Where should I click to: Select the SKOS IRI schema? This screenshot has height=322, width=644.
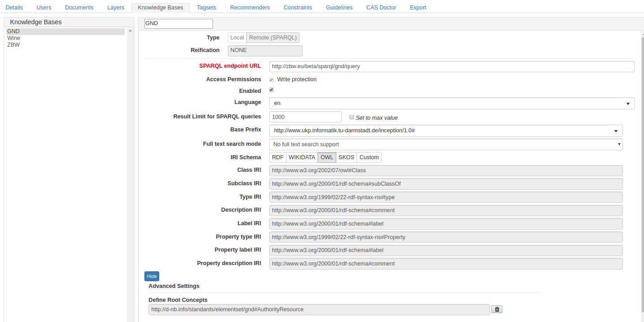(346, 157)
